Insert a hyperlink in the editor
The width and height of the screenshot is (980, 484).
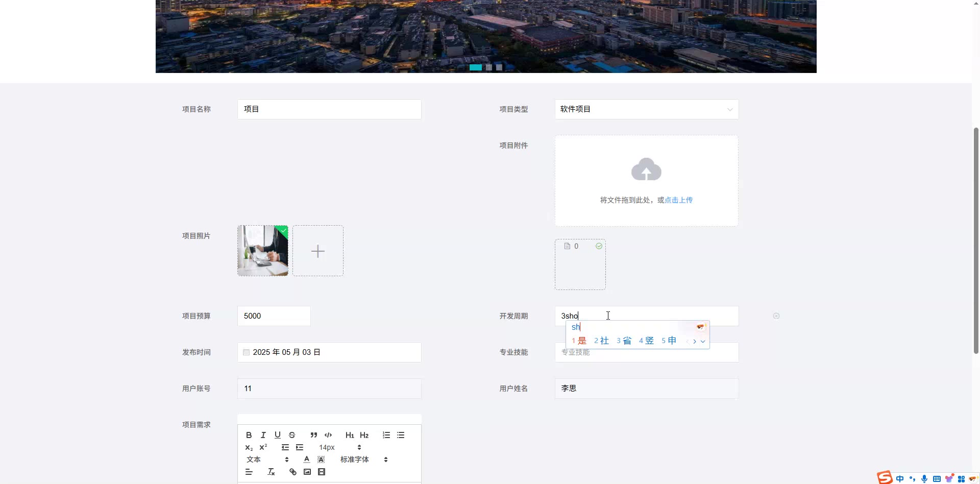292,472
